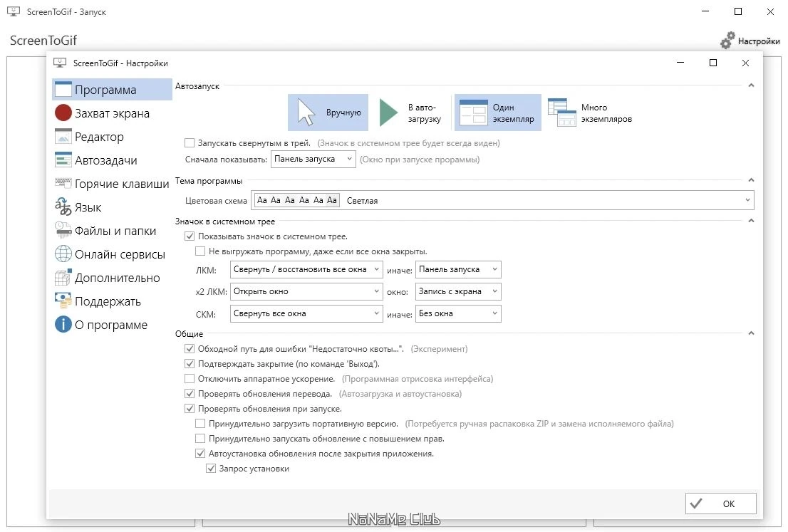Go to the Язык settings section

coord(112,207)
